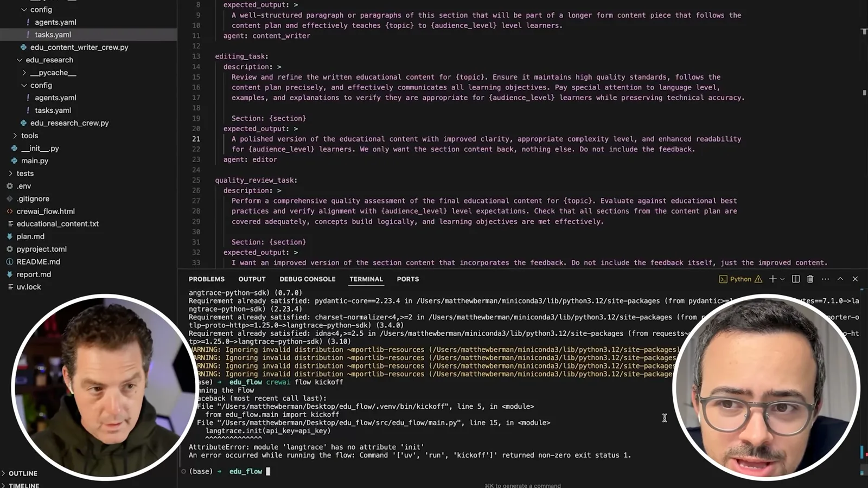Click line number 21 in the editor
This screenshot has height=488, width=868.
click(x=196, y=139)
